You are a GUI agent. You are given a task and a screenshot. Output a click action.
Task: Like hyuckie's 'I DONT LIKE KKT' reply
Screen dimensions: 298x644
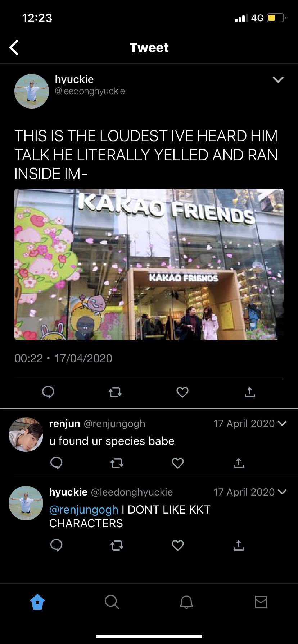(178, 545)
